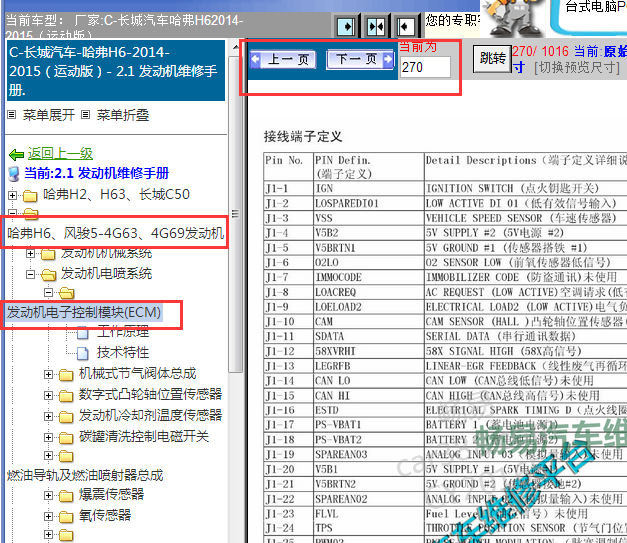Click table cell SDATA

(x=369, y=336)
